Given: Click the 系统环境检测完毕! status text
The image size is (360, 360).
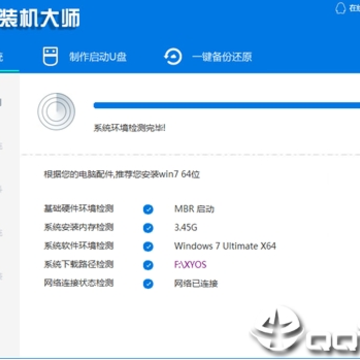Looking at the screenshot, I should tap(129, 128).
